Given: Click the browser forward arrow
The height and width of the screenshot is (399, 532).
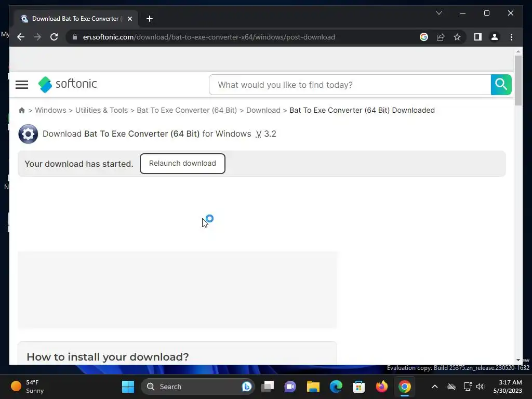Looking at the screenshot, I should 37,37.
